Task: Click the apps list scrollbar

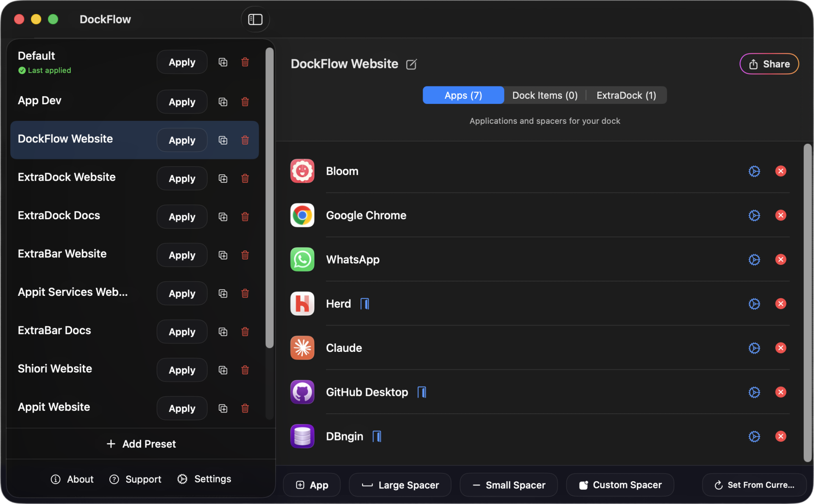Action: tap(807, 303)
